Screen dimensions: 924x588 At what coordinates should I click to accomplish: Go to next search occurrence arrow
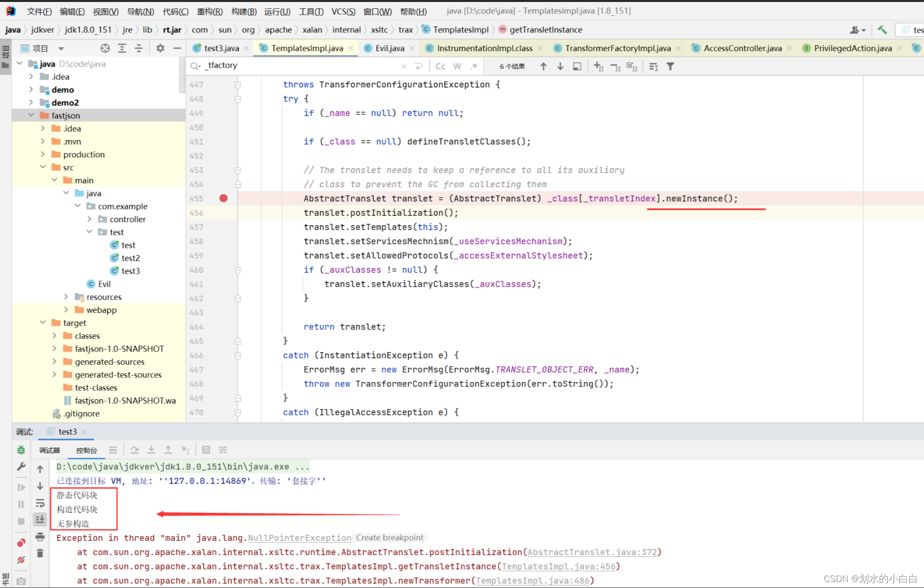[x=560, y=66]
